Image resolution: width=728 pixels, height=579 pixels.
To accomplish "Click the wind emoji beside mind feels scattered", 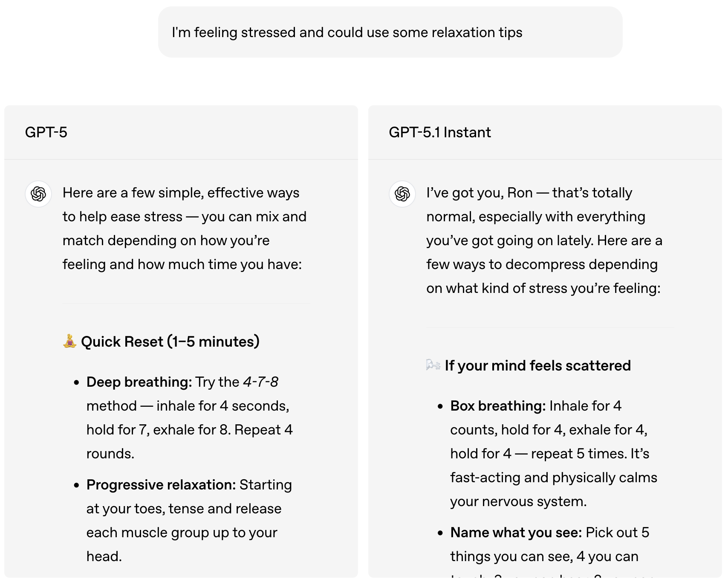I will [433, 365].
